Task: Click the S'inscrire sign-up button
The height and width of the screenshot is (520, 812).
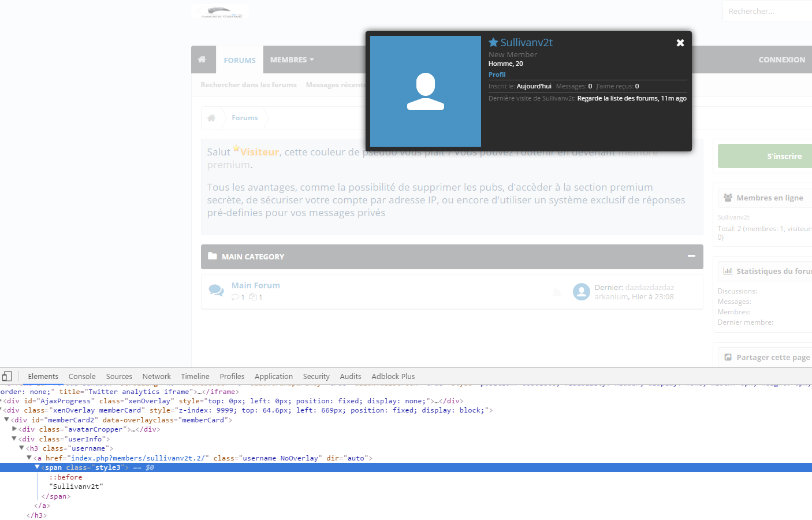Action: [765, 156]
